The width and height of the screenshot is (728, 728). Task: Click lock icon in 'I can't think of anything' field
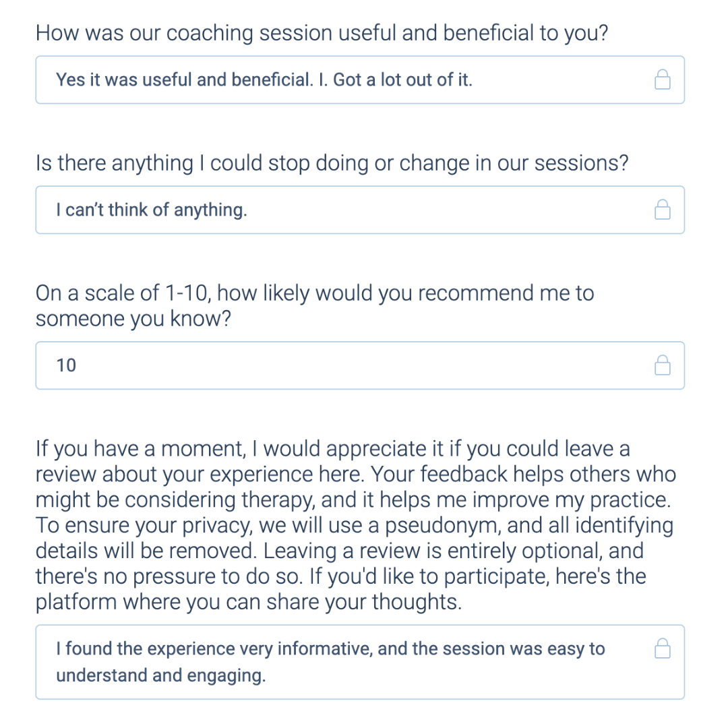coord(662,210)
